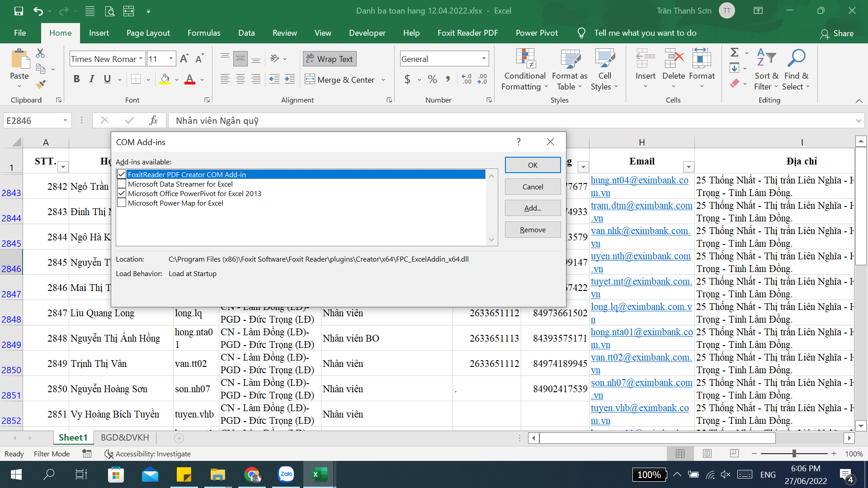Open the Name Box dropdown arrow
Screen dimensions: 868x488
pyautogui.click(x=65, y=120)
